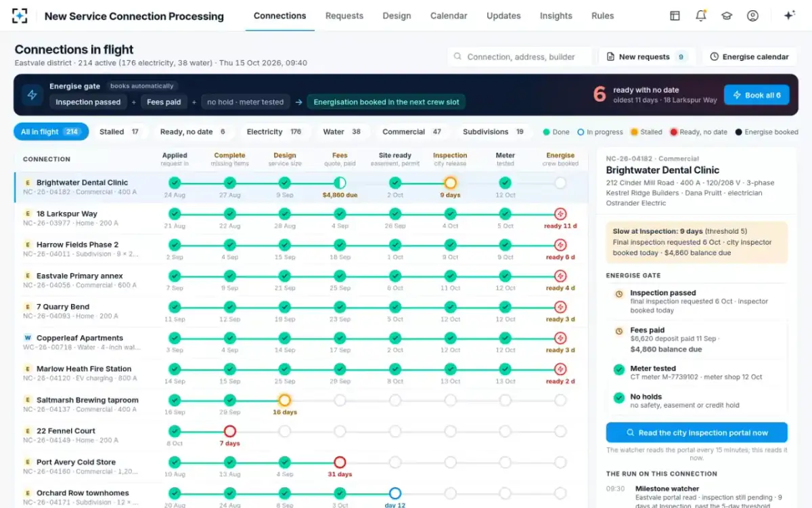
Task: Open the Updates tab
Action: pos(503,16)
